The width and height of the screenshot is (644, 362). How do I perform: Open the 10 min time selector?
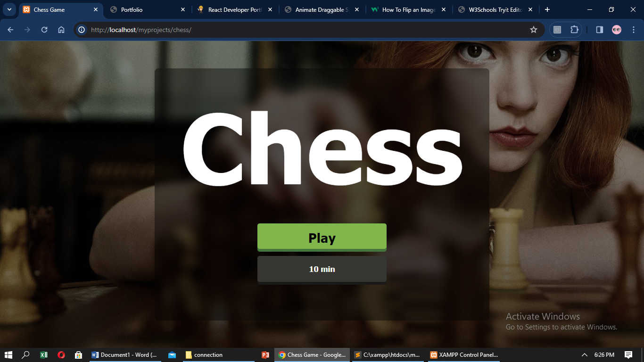pyautogui.click(x=322, y=269)
